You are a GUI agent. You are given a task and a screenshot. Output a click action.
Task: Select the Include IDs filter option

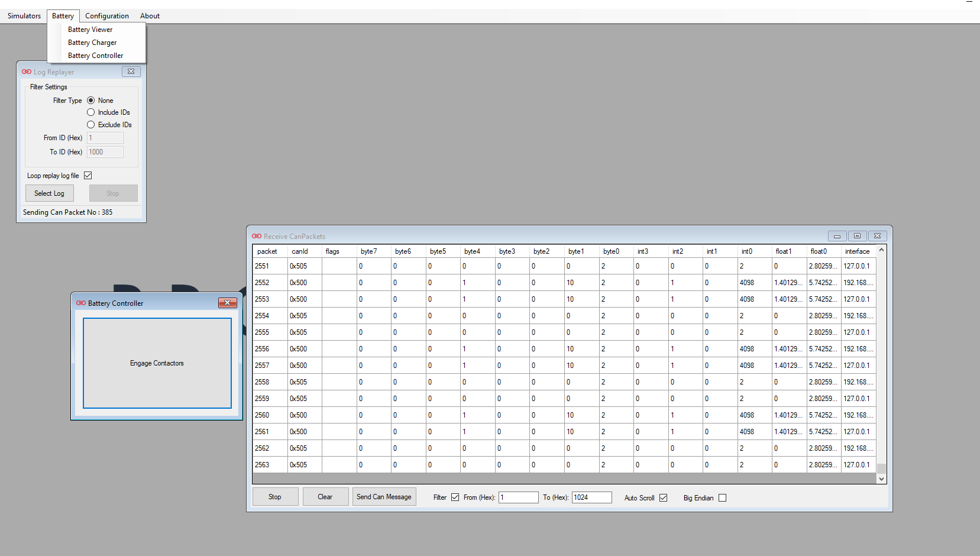pos(91,112)
